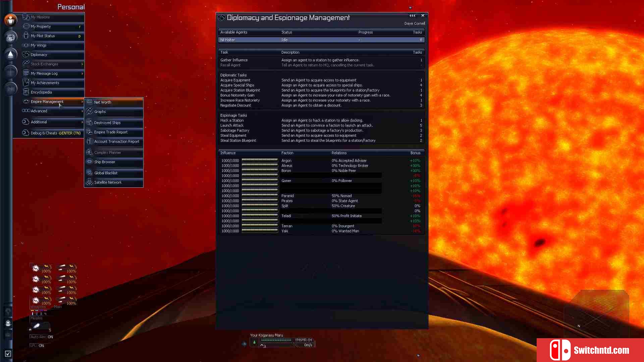The width and height of the screenshot is (644, 362).
Task: Click the Yaki faction row
Action: click(321, 231)
